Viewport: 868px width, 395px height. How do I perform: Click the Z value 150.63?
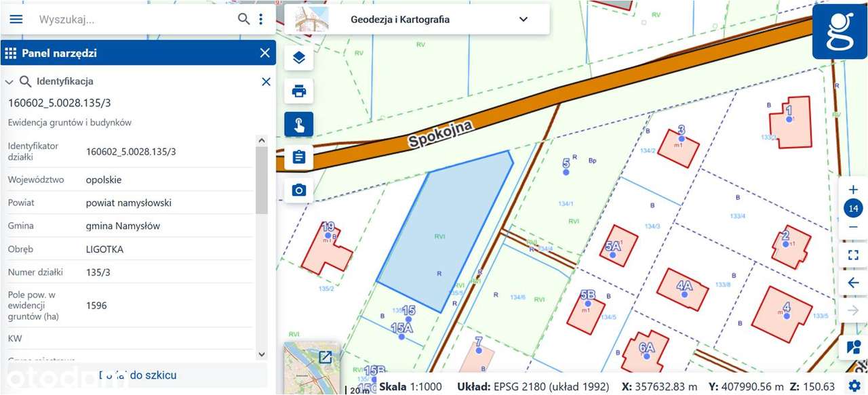tap(819, 387)
